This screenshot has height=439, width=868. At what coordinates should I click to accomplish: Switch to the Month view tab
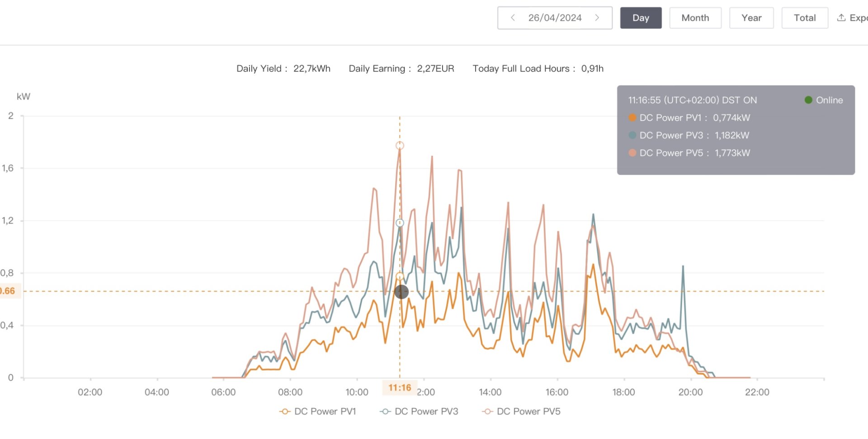tap(695, 18)
